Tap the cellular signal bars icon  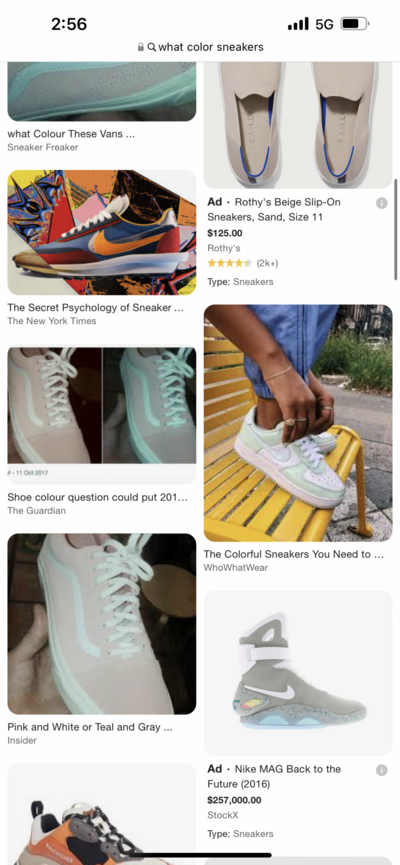click(x=298, y=24)
